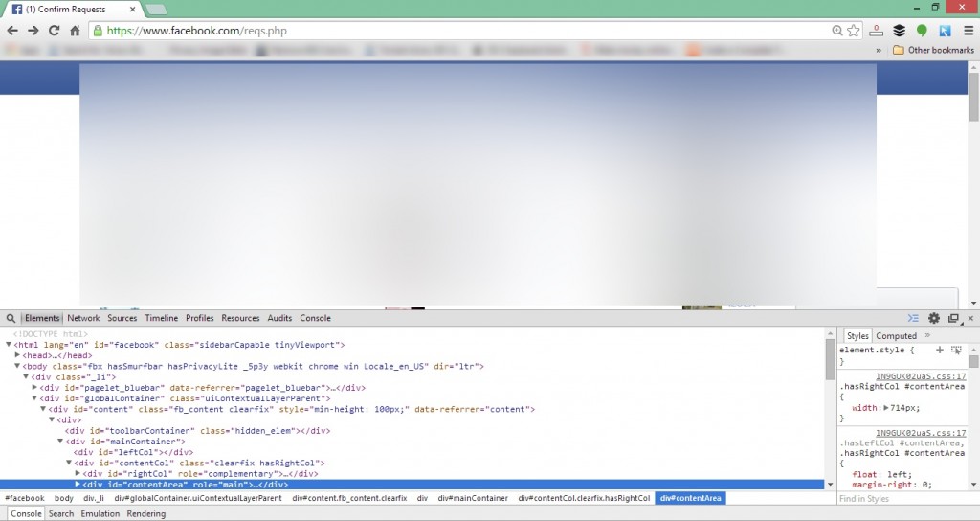Switch to the Timeline panel

click(161, 318)
